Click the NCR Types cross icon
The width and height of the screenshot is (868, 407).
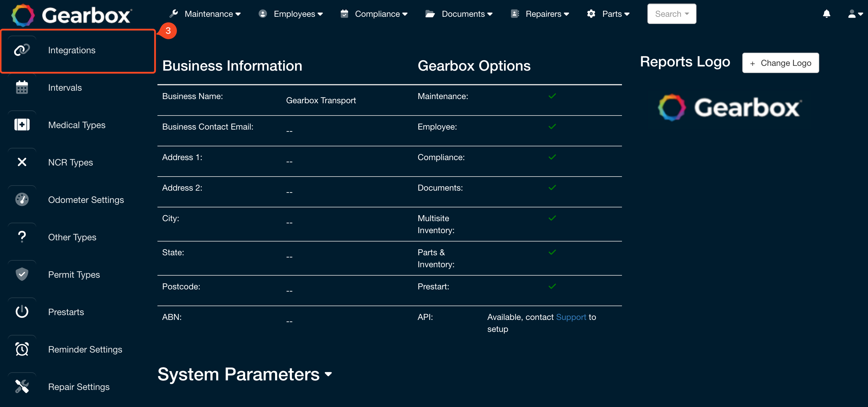[22, 162]
